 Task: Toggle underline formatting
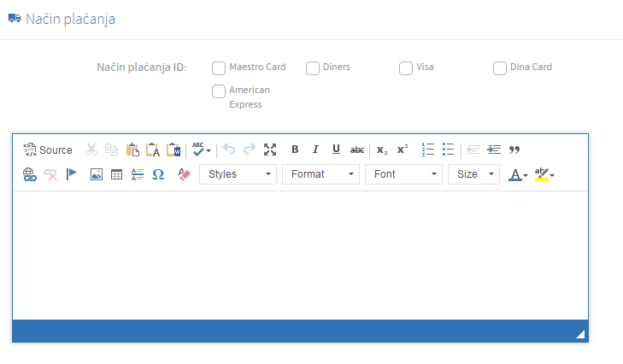tap(336, 150)
